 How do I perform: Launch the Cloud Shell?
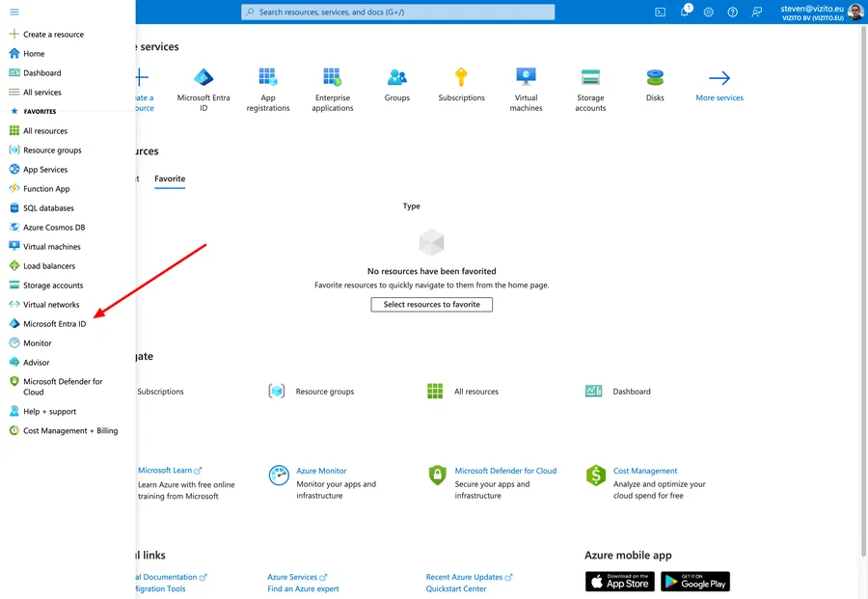point(660,12)
